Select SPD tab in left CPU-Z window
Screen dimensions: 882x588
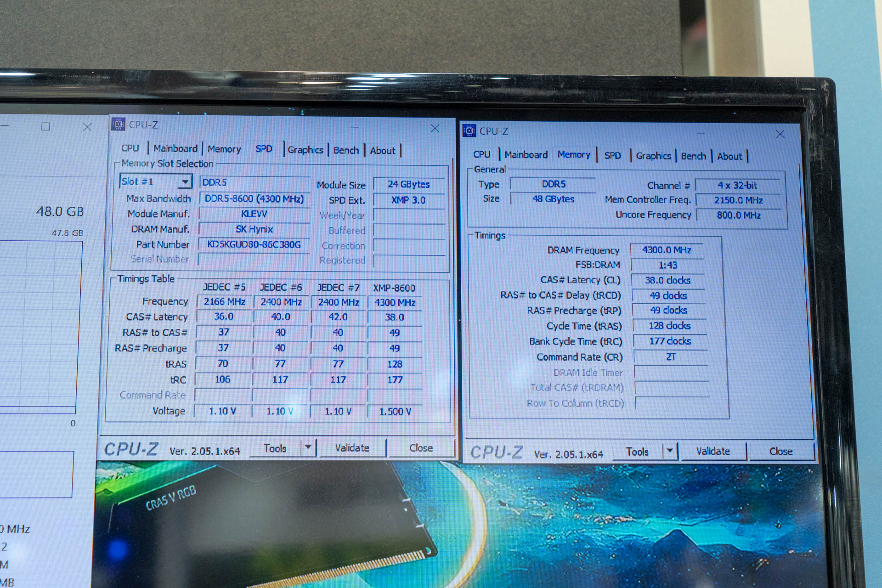pyautogui.click(x=264, y=149)
